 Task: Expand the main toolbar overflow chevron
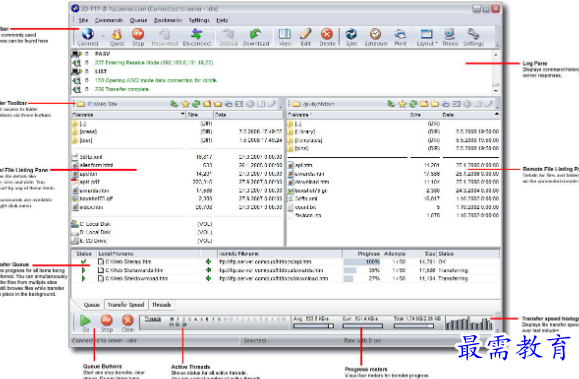[497, 45]
